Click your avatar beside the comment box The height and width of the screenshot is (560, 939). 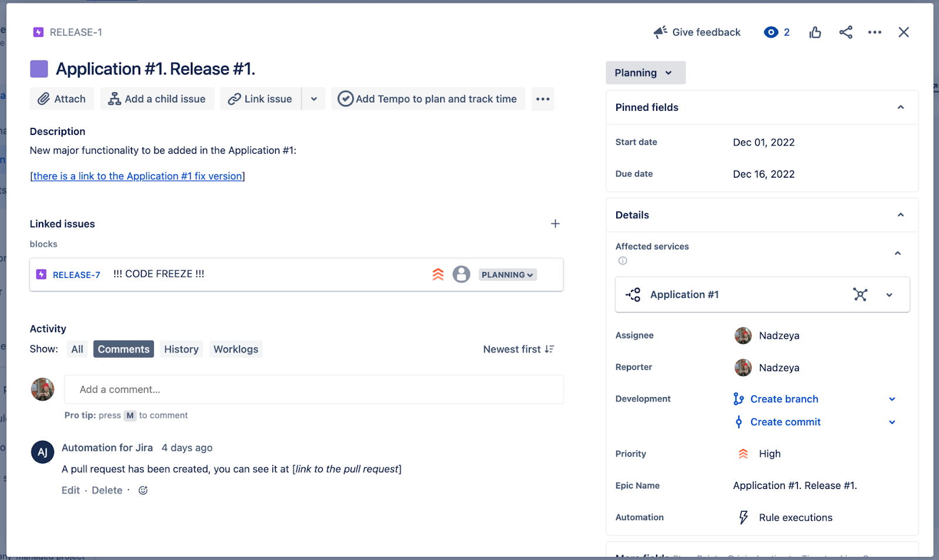point(42,389)
